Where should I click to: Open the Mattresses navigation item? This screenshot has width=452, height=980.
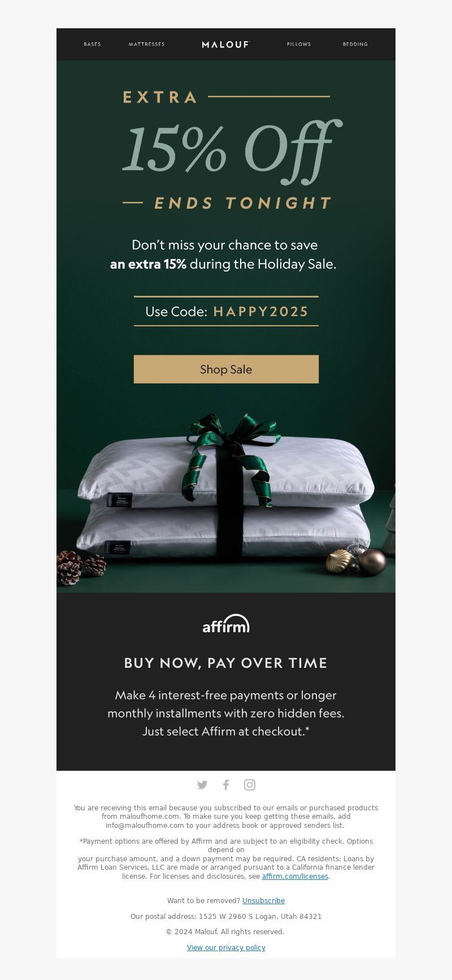coord(147,44)
